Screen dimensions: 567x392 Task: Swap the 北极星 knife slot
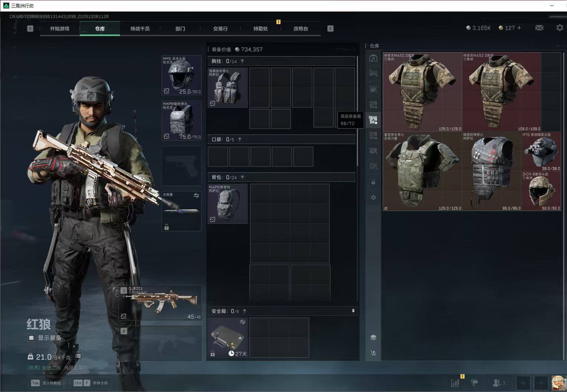pos(196,196)
